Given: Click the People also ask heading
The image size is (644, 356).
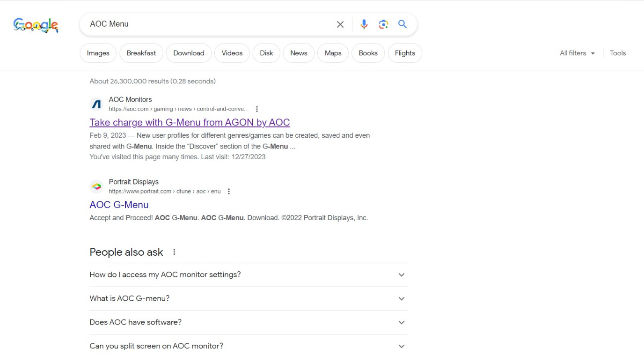Looking at the screenshot, I should [126, 252].
